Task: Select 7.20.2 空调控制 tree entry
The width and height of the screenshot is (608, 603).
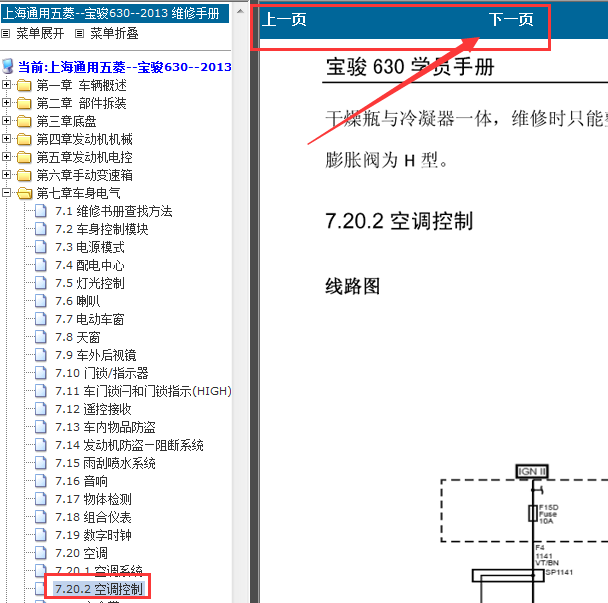Action: (x=99, y=589)
